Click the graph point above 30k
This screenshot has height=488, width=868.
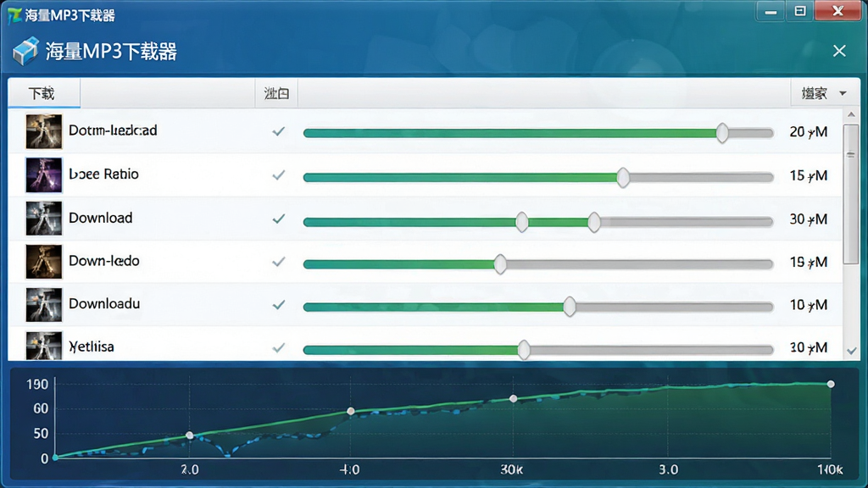click(x=513, y=398)
